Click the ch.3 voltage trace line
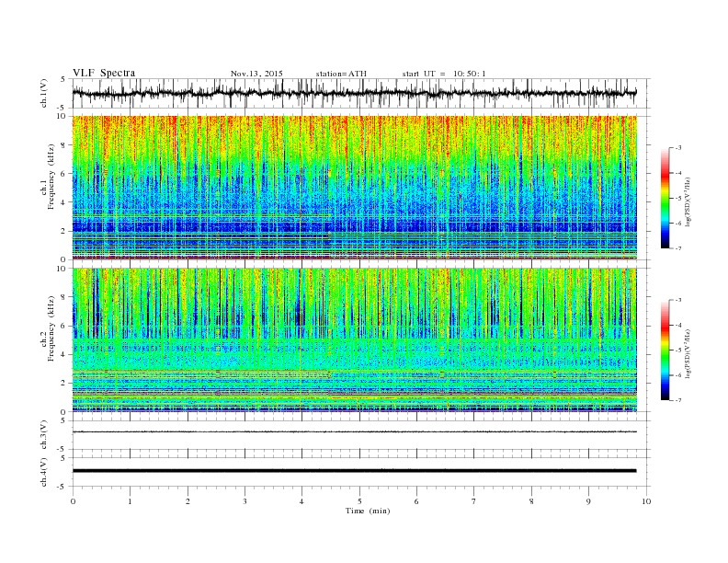Screen dimensions: 728x563 click(355, 431)
